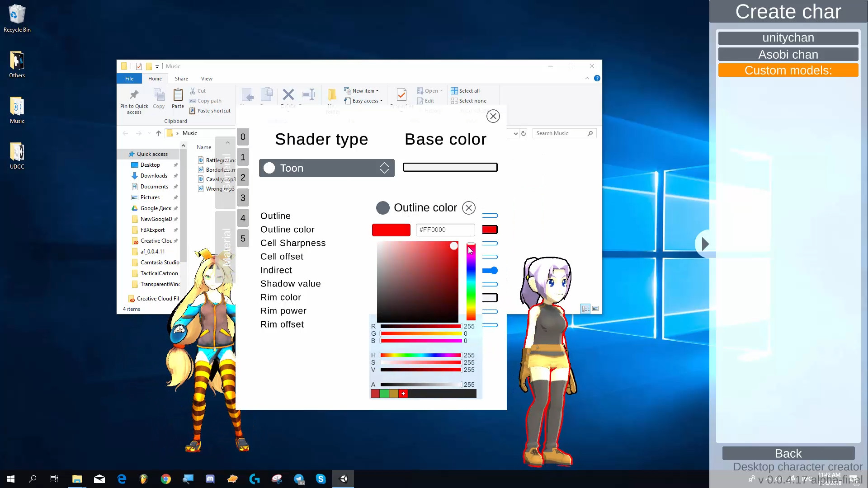Switch to the View tab in Explorer
The height and width of the screenshot is (488, 868).
[x=207, y=78]
